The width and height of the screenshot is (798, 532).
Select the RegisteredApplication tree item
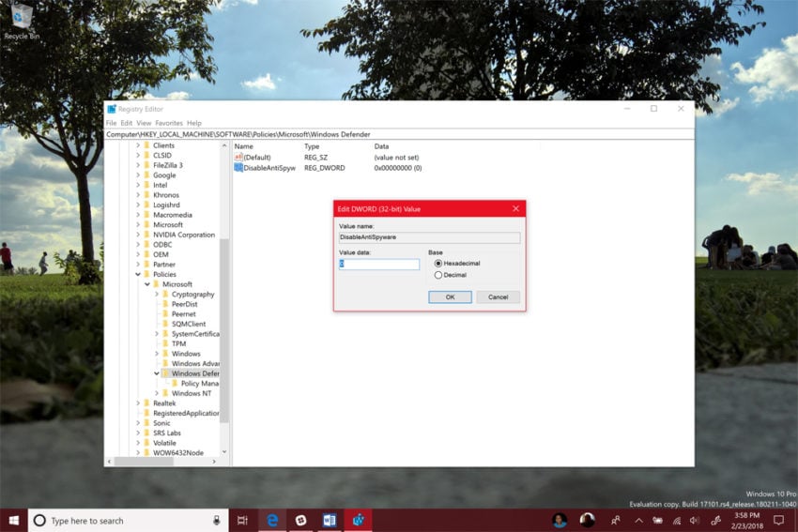pos(186,413)
